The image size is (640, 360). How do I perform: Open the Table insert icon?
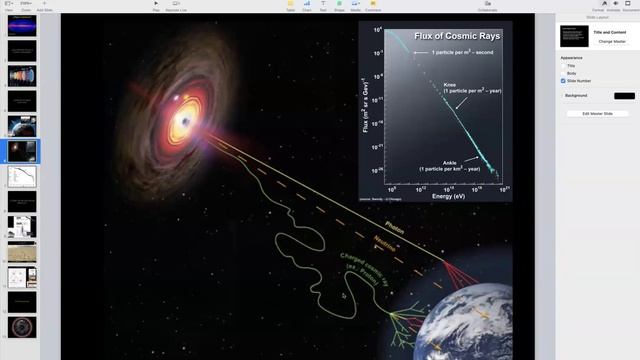(x=291, y=3)
